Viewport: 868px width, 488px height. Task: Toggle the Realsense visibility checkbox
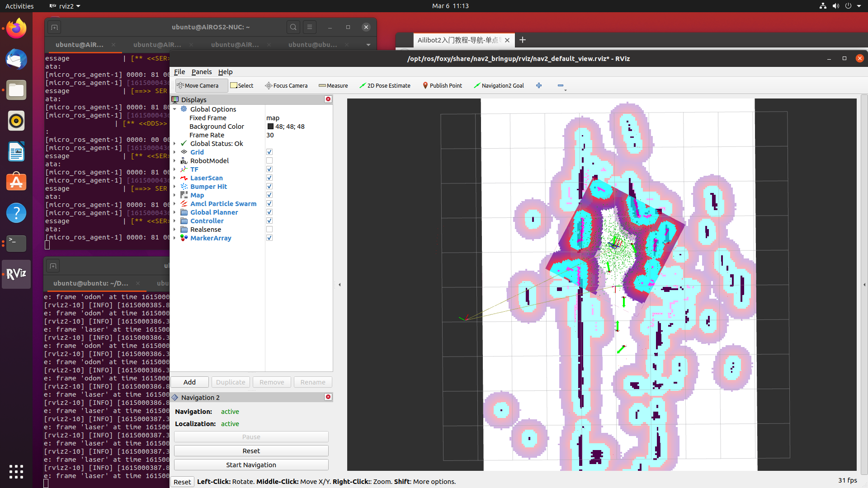[269, 230]
